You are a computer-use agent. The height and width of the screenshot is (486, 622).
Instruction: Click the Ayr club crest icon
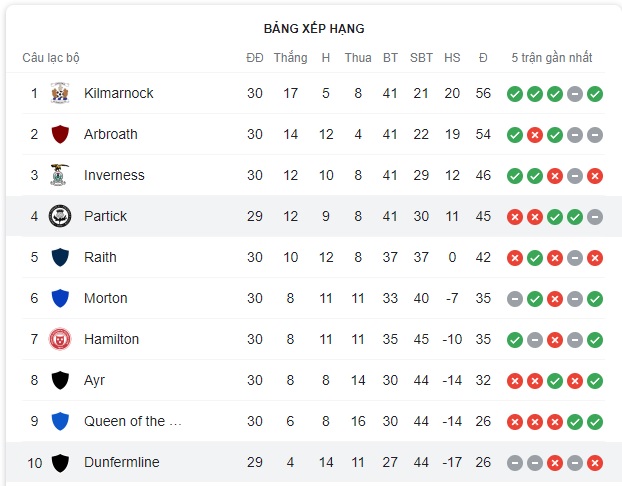[x=60, y=380]
